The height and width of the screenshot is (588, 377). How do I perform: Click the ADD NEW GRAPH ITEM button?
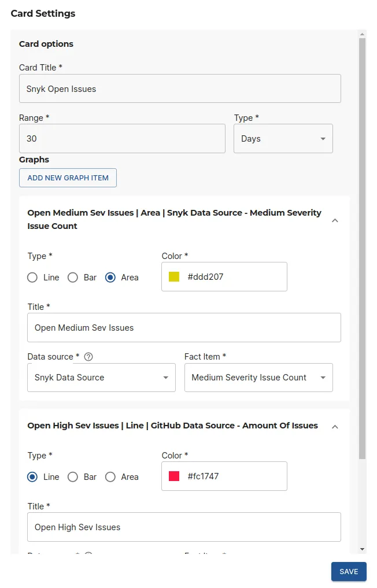68,177
